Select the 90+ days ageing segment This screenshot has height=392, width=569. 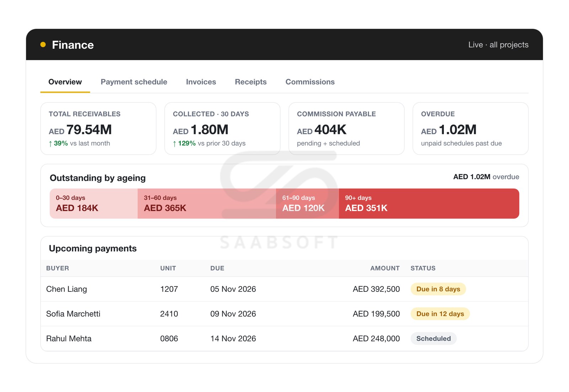429,204
